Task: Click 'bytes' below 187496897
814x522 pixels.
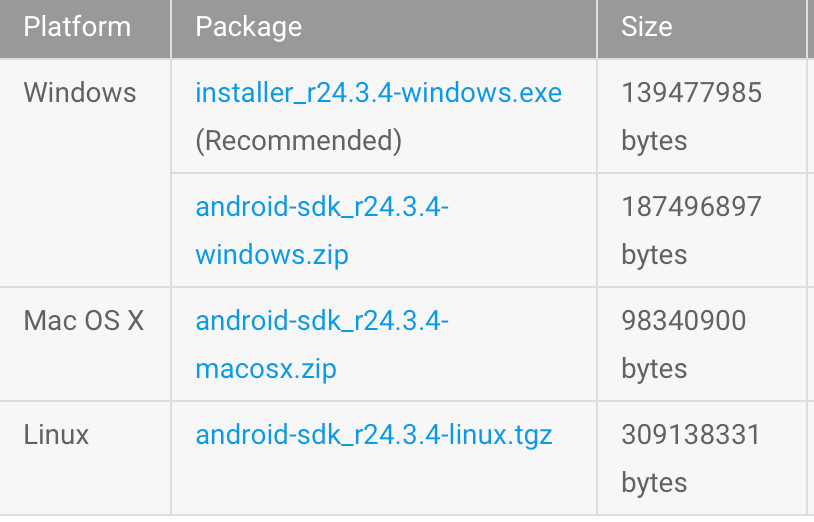Action: (654, 255)
